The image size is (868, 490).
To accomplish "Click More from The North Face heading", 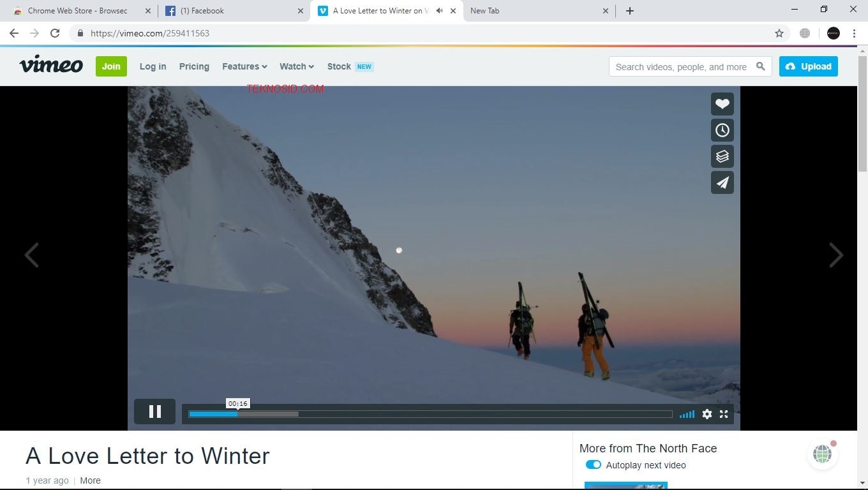I will 648,449.
